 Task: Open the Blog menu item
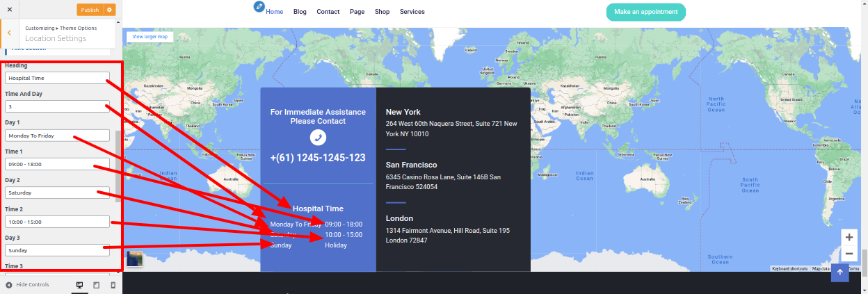pyautogui.click(x=300, y=12)
